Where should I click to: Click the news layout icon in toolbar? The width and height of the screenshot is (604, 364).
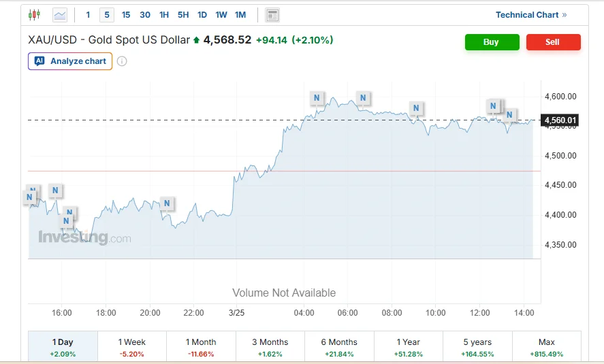(x=272, y=15)
